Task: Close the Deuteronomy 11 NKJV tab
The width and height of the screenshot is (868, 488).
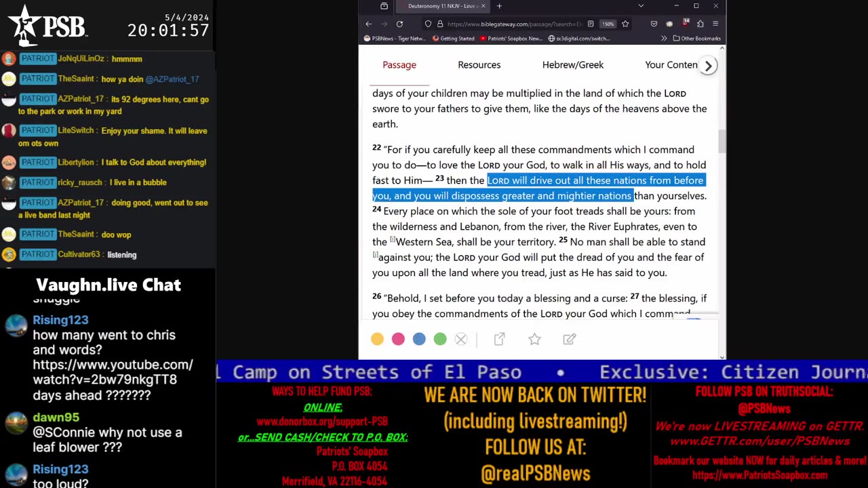Action: 483,6
